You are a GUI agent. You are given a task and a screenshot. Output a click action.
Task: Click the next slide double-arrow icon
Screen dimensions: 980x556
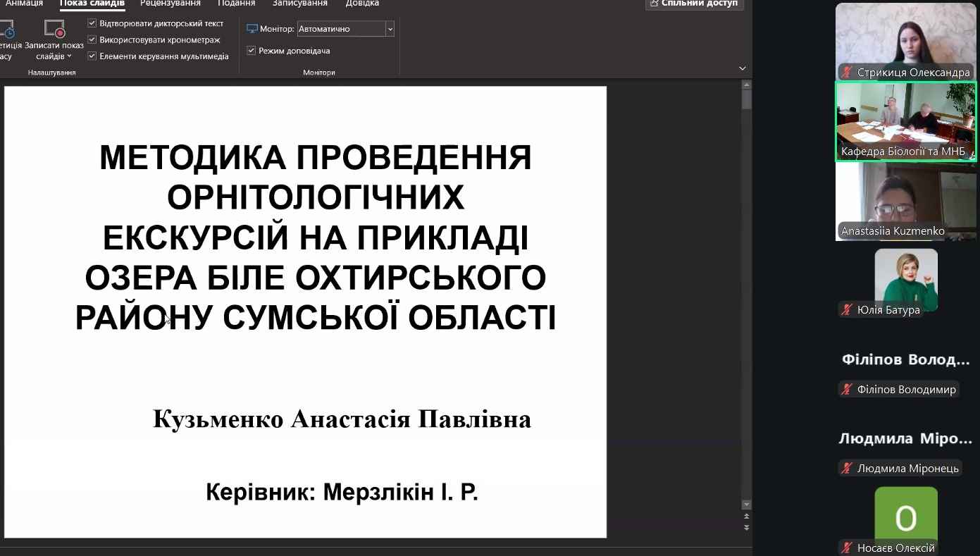point(747,527)
